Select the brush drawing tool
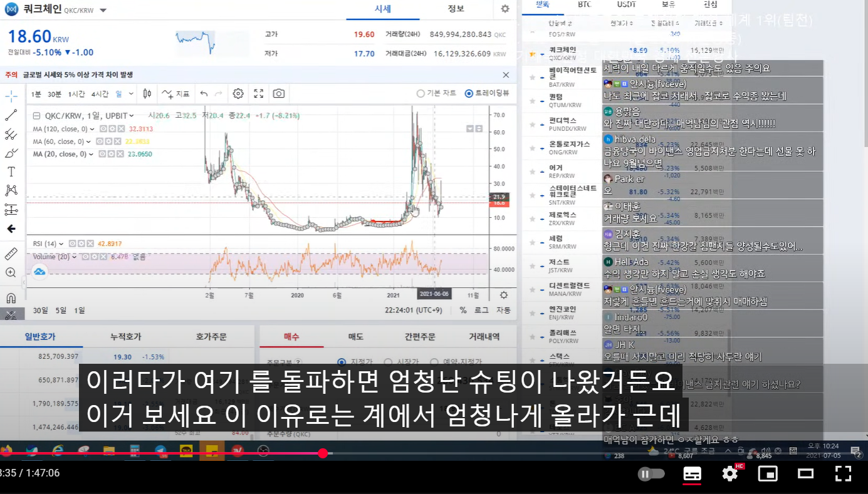Viewport: 868px width, 494px height. 11,153
